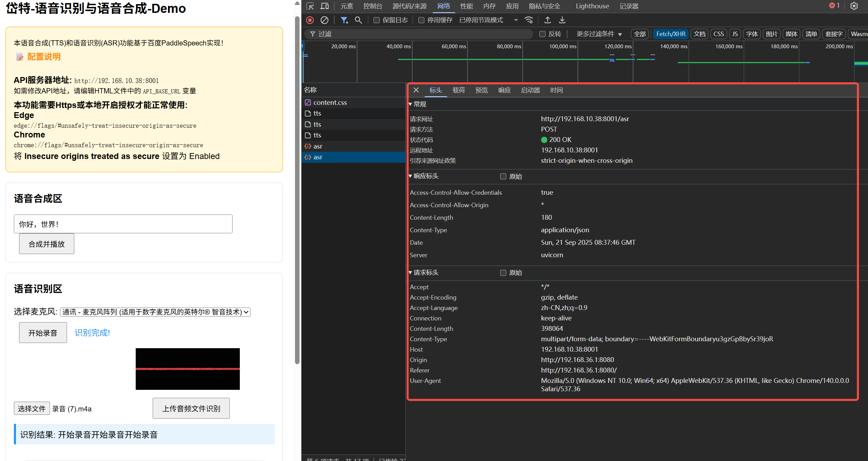The width and height of the screenshot is (868, 461).
Task: Open DevTools settings gear icon
Action: (x=854, y=6)
